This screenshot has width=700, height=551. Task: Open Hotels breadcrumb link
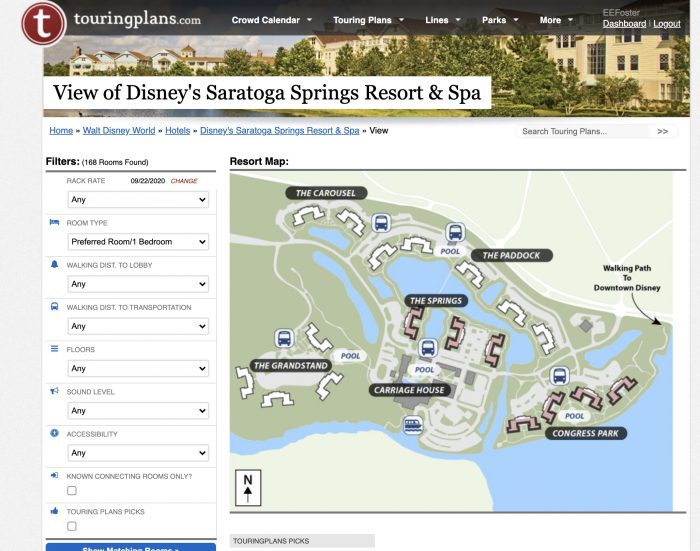click(x=178, y=130)
